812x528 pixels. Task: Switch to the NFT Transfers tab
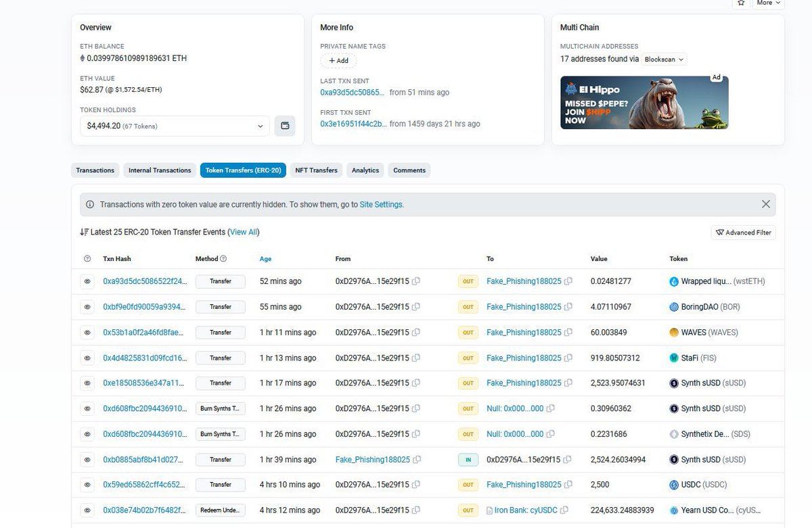click(316, 170)
